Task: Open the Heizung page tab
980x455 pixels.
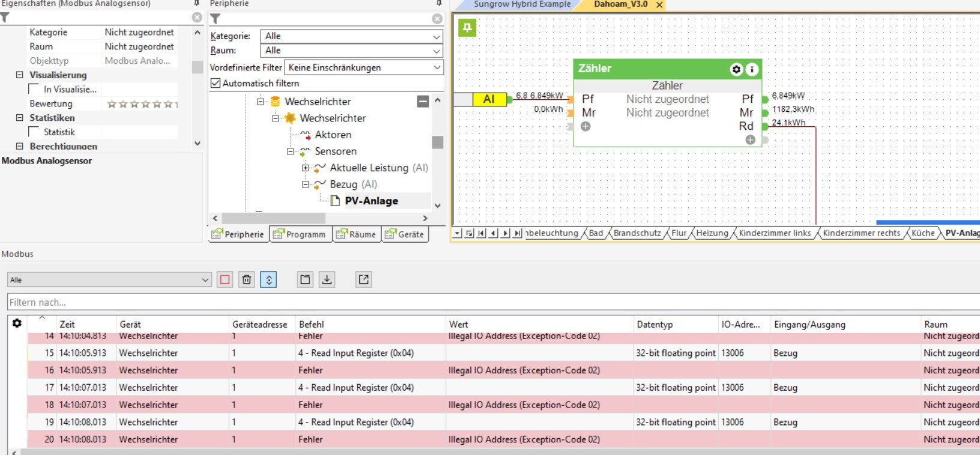Action: (x=712, y=233)
